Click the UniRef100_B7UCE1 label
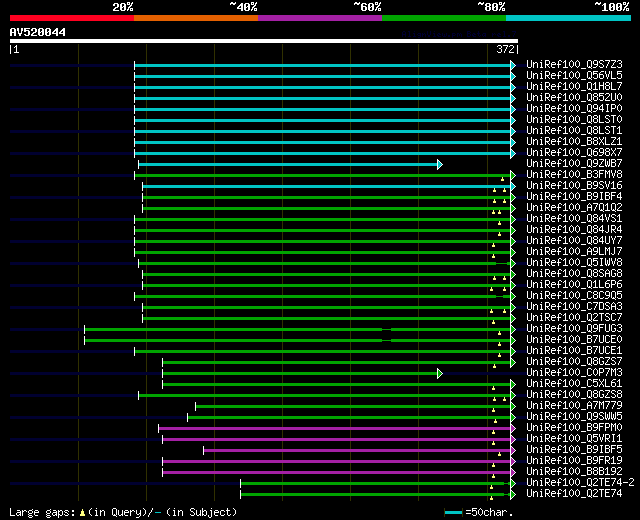The image size is (640, 520). tap(574, 351)
